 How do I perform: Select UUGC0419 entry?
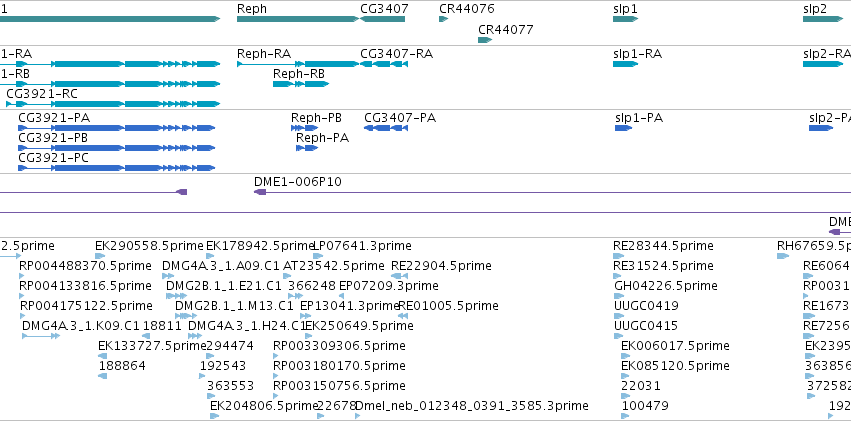(x=646, y=305)
